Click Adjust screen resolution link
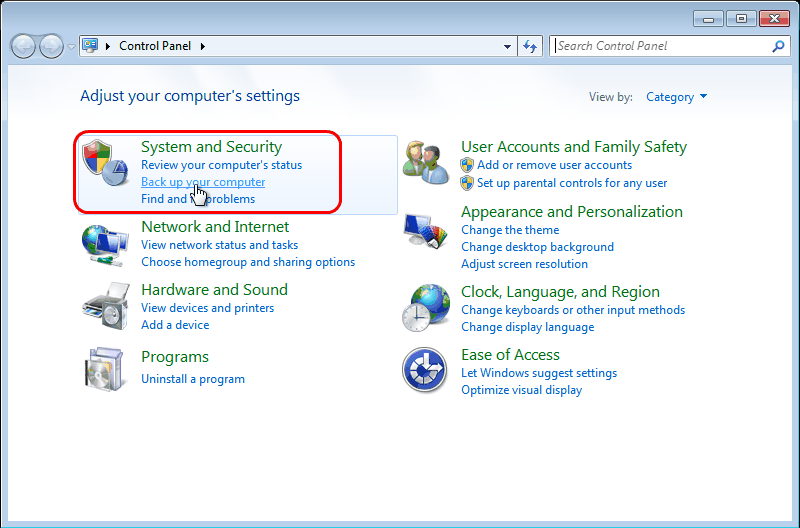The width and height of the screenshot is (800, 528). [x=524, y=264]
